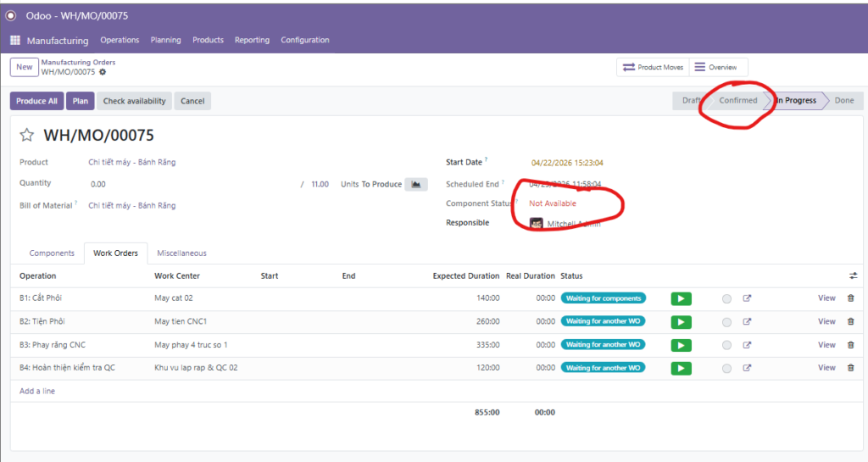
Task: Open column settings adjust icon in table header
Action: pos(852,276)
